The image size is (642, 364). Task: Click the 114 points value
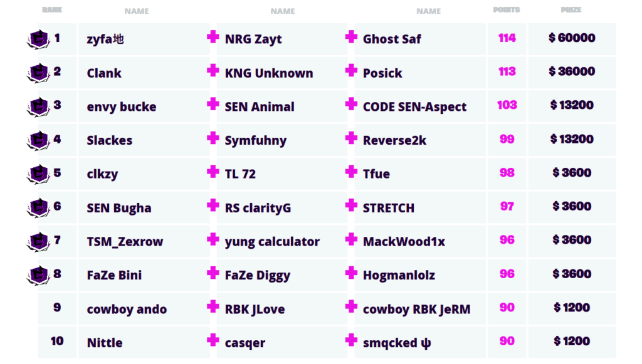pyautogui.click(x=507, y=38)
